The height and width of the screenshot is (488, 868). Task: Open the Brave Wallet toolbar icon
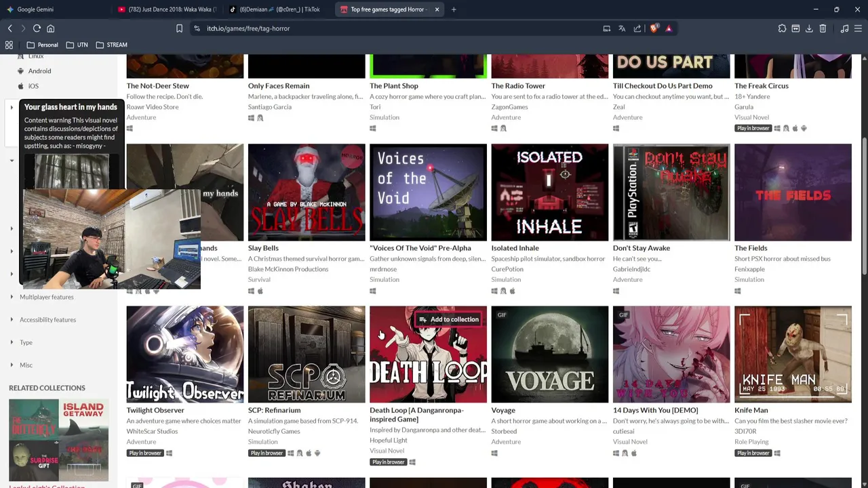point(795,28)
